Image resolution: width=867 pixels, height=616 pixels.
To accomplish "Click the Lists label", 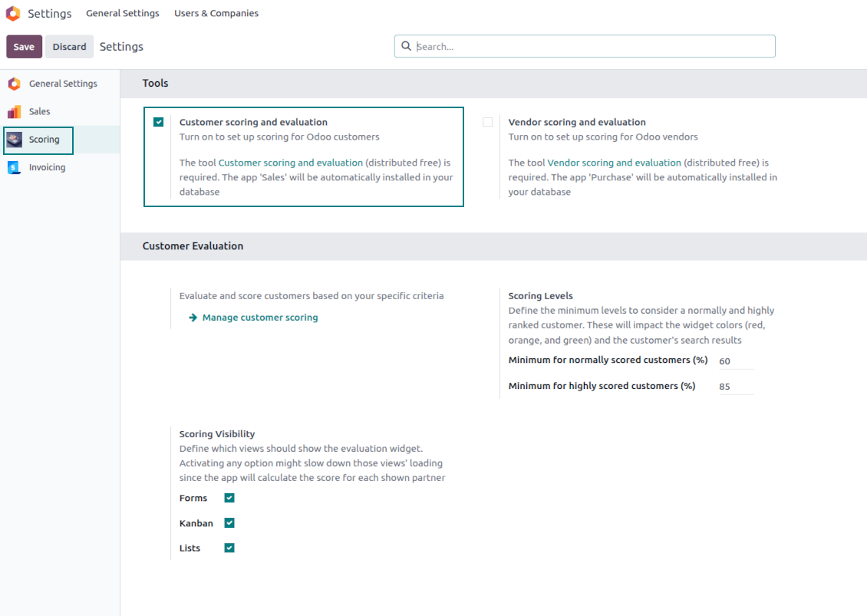I will coord(190,548).
